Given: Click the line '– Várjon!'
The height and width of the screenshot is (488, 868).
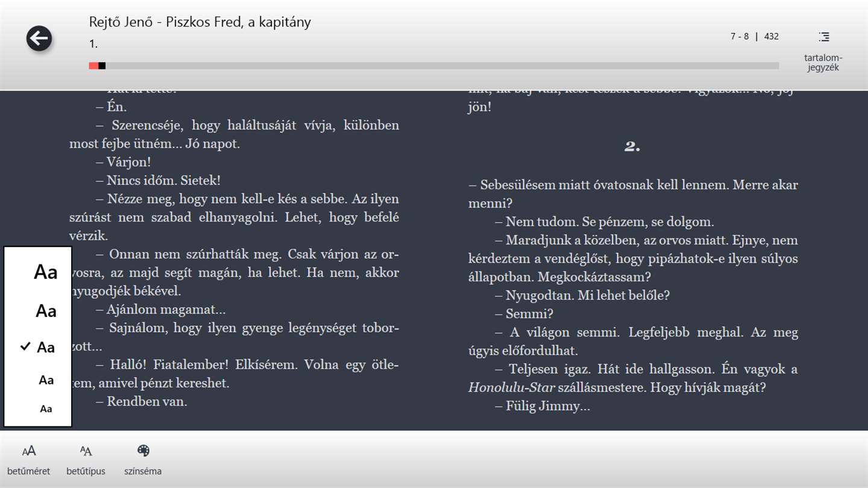Looking at the screenshot, I should coord(123,162).
